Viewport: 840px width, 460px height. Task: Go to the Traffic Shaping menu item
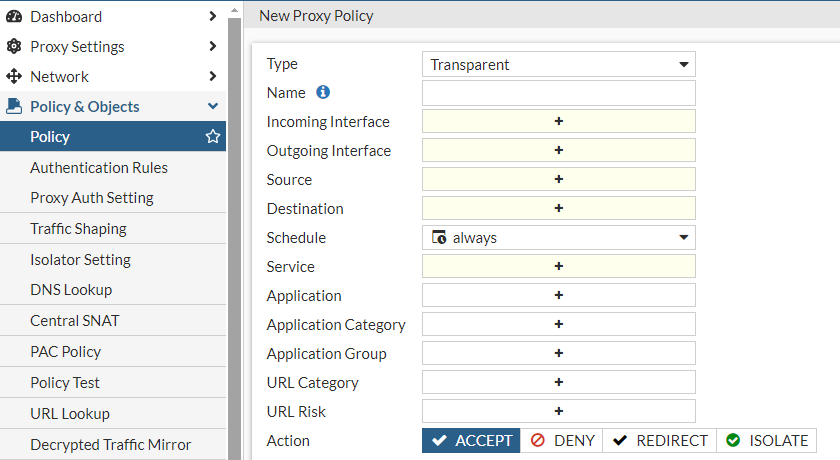coord(78,229)
